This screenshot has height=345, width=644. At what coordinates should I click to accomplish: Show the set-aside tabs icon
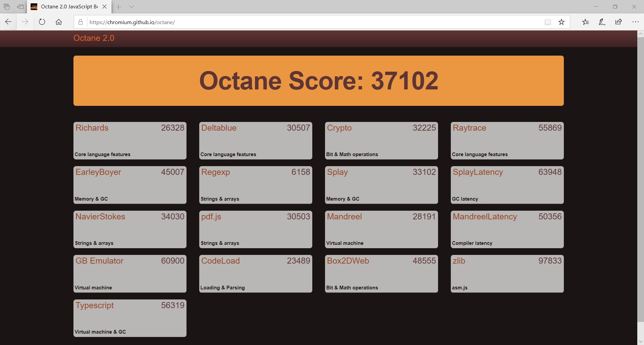[7, 7]
